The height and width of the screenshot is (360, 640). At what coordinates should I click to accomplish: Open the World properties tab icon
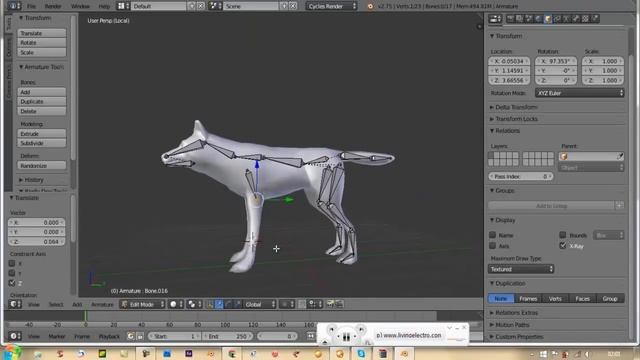[538, 18]
